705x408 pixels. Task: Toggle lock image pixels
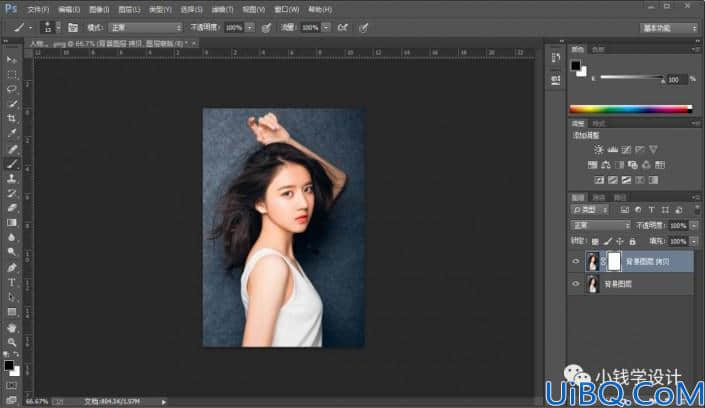point(607,242)
